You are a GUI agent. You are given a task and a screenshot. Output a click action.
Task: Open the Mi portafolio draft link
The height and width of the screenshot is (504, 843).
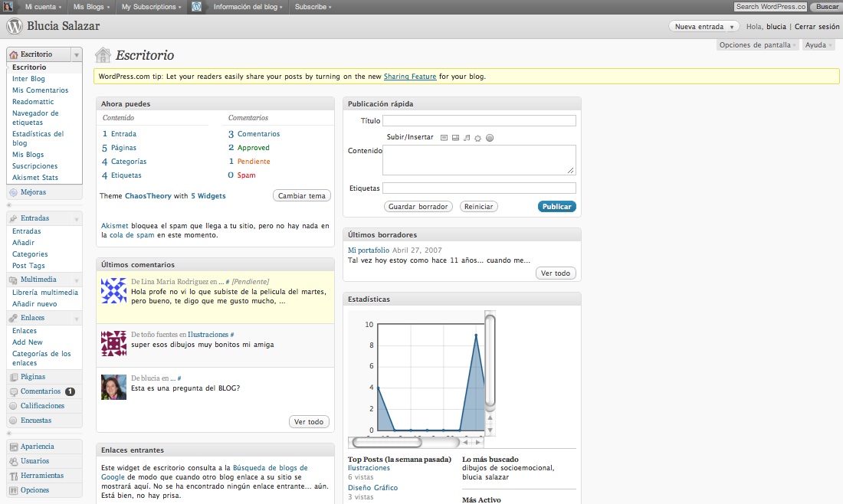tap(369, 250)
